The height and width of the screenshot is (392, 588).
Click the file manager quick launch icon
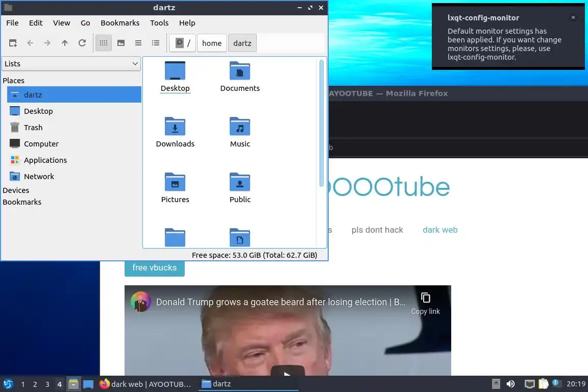click(x=73, y=384)
